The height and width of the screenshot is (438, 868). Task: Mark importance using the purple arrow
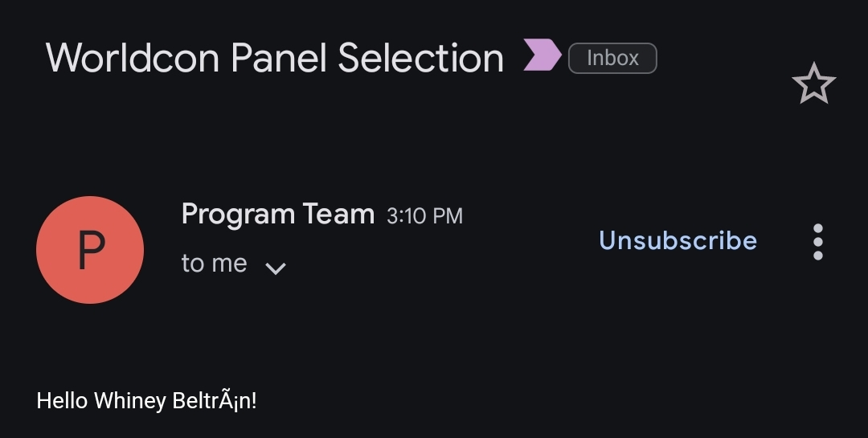[x=542, y=55]
